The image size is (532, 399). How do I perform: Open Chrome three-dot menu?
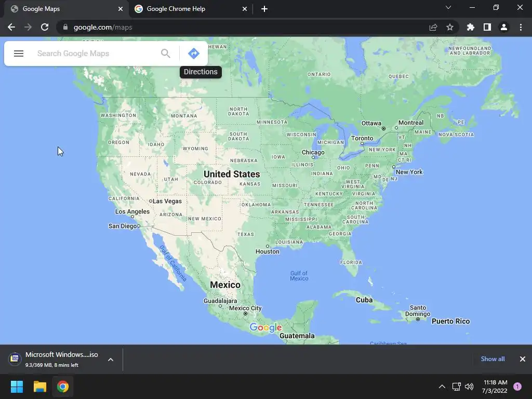point(521,27)
